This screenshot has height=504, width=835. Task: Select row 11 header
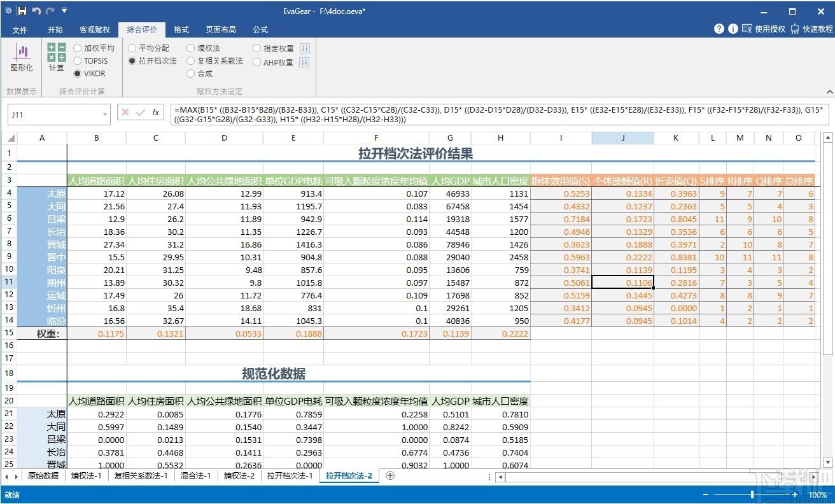pos(9,281)
